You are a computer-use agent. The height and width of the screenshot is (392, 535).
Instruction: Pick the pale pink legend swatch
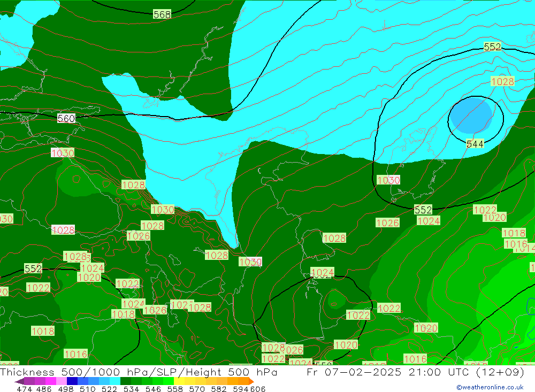62,381
